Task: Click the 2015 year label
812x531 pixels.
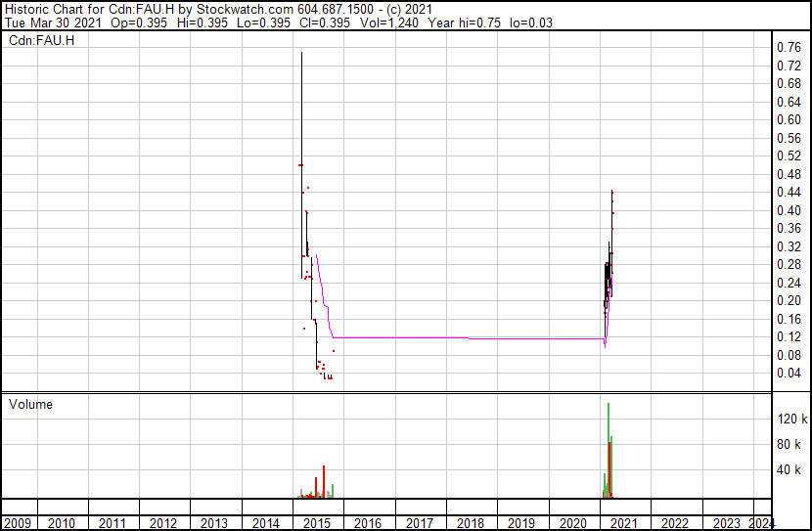Action: [316, 523]
